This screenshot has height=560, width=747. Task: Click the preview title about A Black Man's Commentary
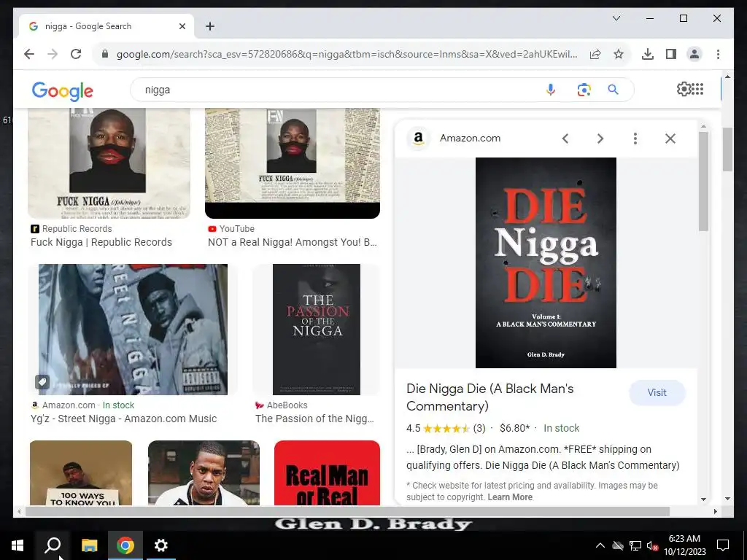pyautogui.click(x=489, y=397)
